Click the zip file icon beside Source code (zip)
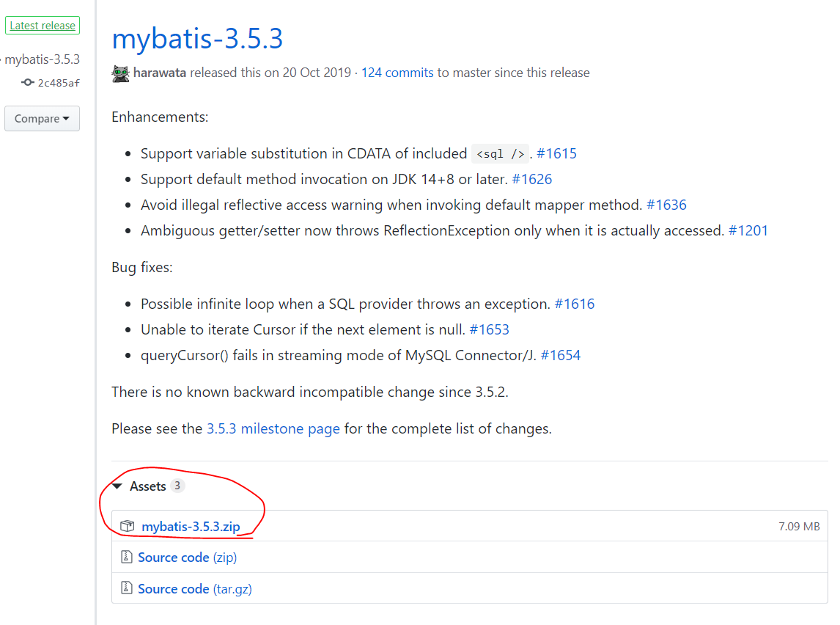Viewport: 840px width, 625px height. [126, 557]
